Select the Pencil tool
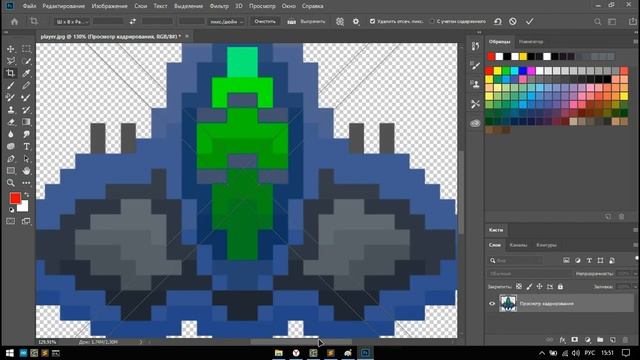The image size is (640, 360). pos(26,86)
